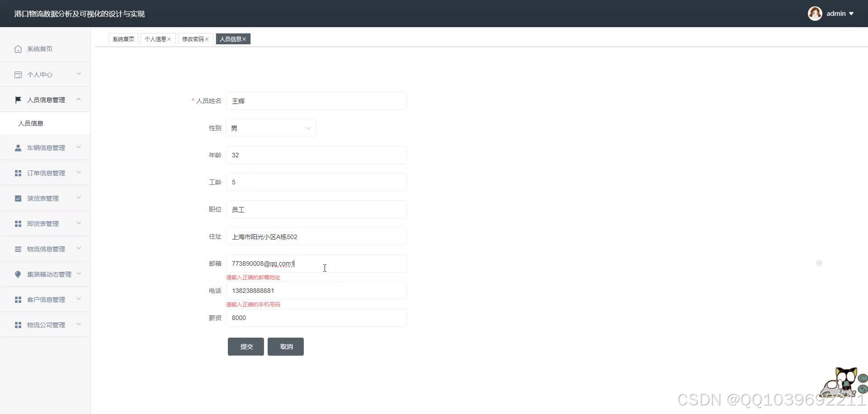
Task: Close the 个人信息 tab
Action: (x=169, y=39)
